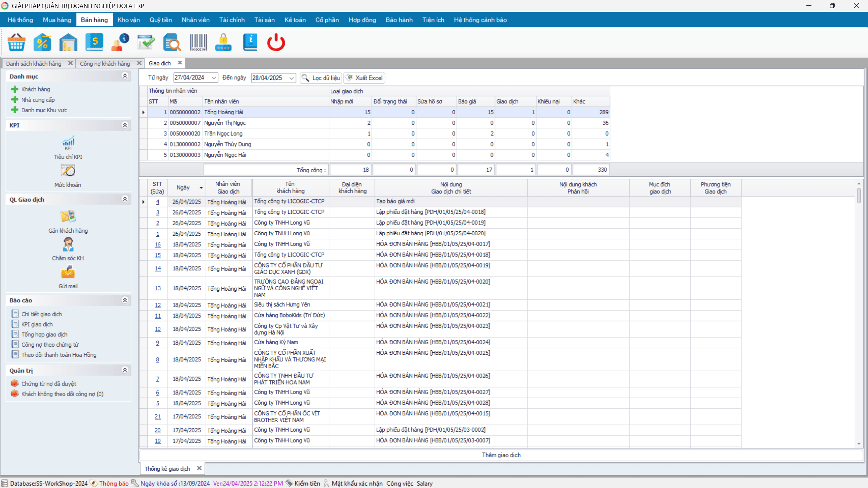Switch to Công nợ khách hàng tab
This screenshot has height=488, width=868.
105,63
